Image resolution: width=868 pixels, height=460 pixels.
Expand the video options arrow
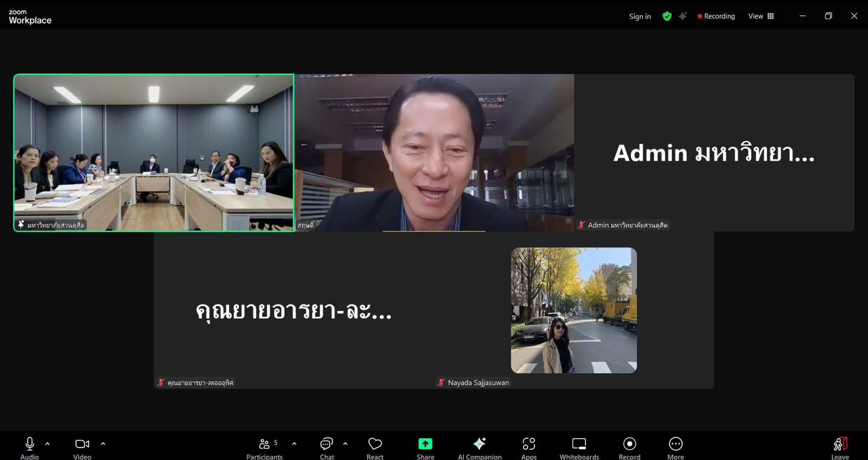point(103,444)
